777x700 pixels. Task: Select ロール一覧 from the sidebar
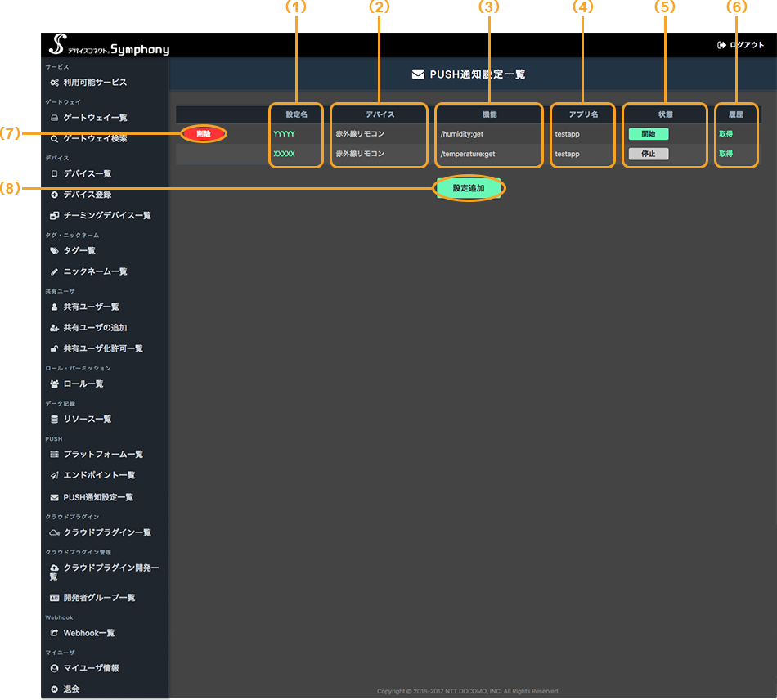click(x=83, y=384)
